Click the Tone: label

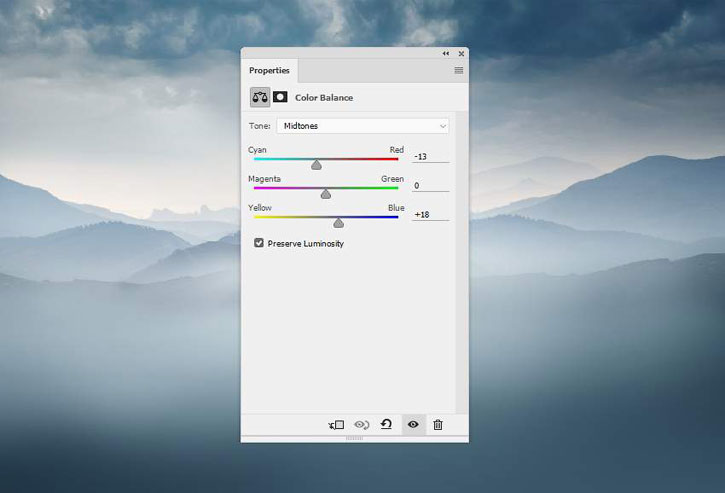point(259,126)
